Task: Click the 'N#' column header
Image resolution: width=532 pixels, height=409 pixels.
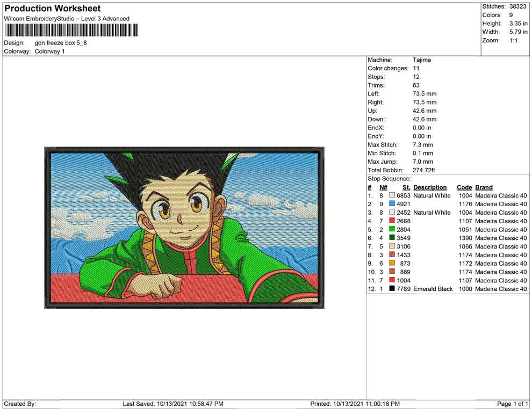Action: pos(383,187)
